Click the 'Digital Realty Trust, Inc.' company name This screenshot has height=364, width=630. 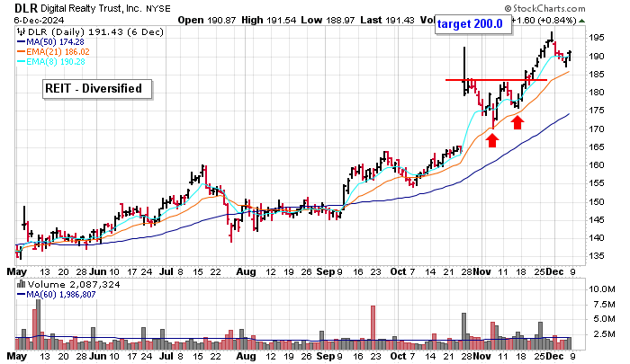pos(92,8)
